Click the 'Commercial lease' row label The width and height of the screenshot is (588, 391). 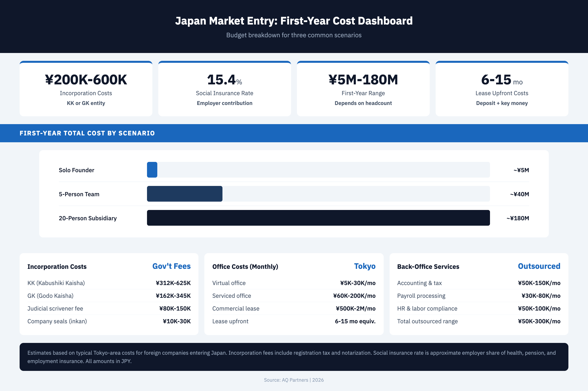click(236, 309)
